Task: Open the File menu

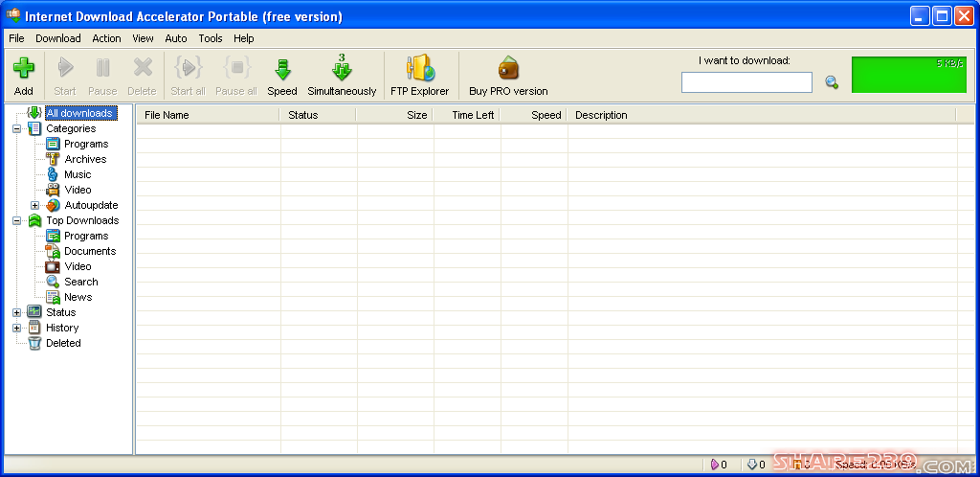Action: pos(17,38)
